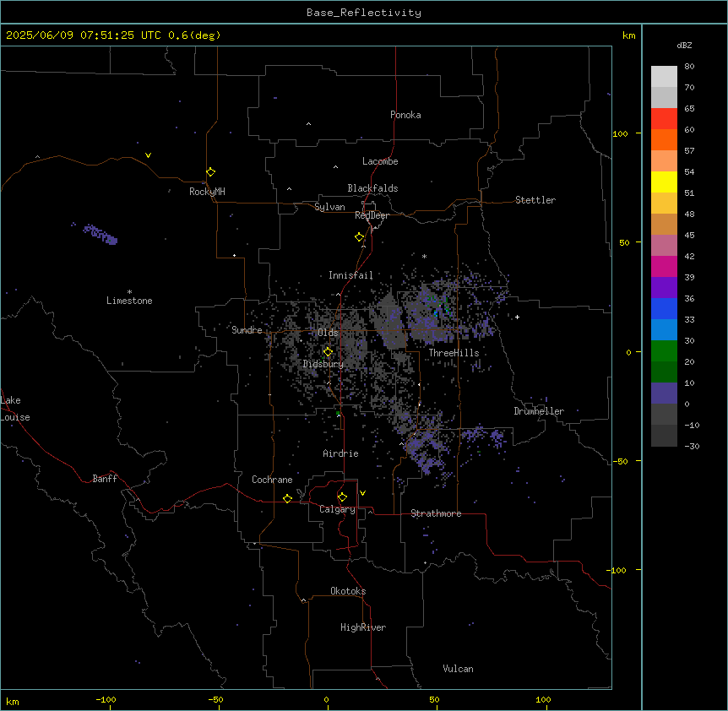Screen dimensions: 728x711
Task: Click the RedDeer city label
Action: 372,215
